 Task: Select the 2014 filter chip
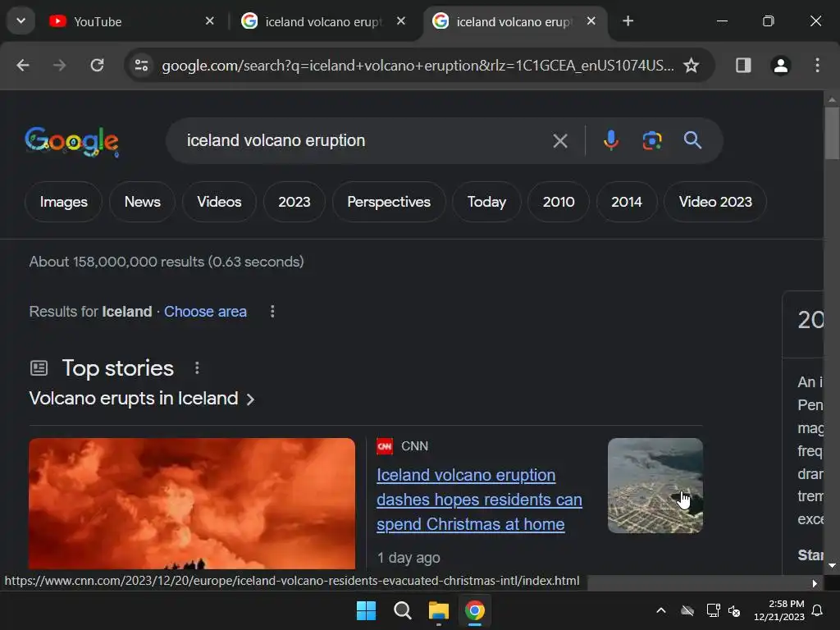tap(626, 202)
